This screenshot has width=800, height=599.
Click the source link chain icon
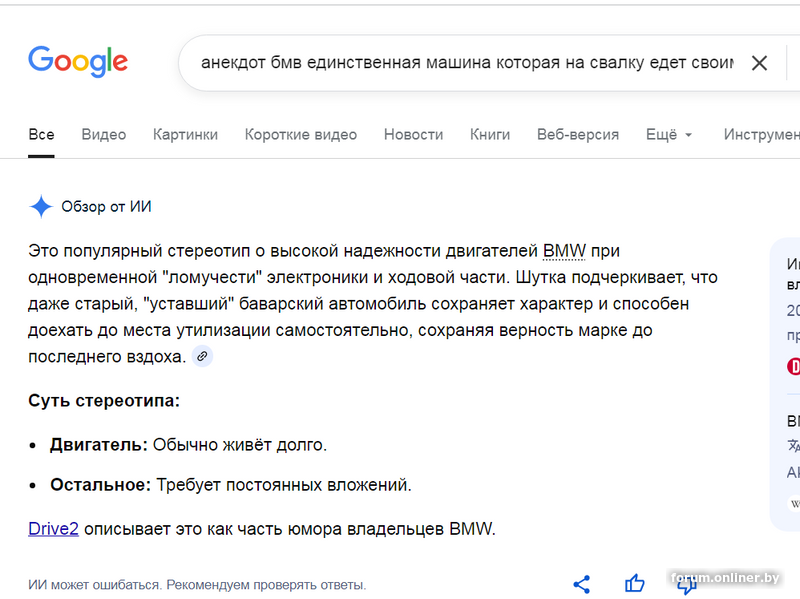tap(202, 356)
